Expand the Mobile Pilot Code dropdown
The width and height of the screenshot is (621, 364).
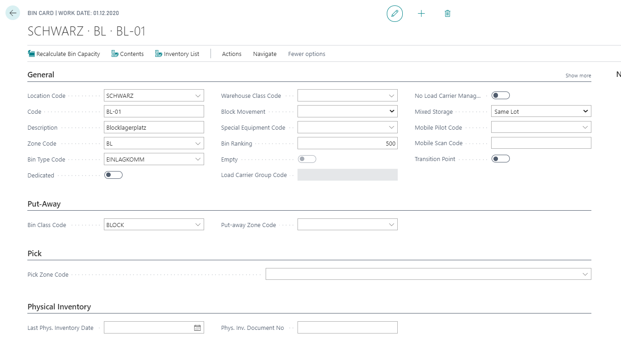(585, 127)
